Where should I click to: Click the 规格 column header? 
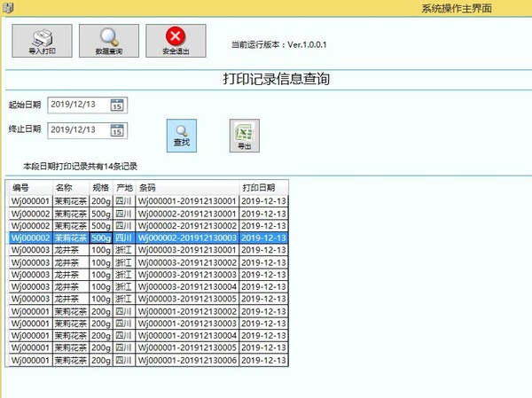pos(101,188)
